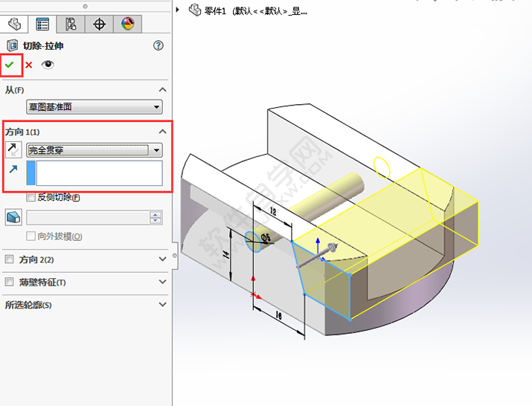Viewport: 532px width, 406px height.
Task: Select the 16 dimension in the sketch
Action: pos(278,315)
